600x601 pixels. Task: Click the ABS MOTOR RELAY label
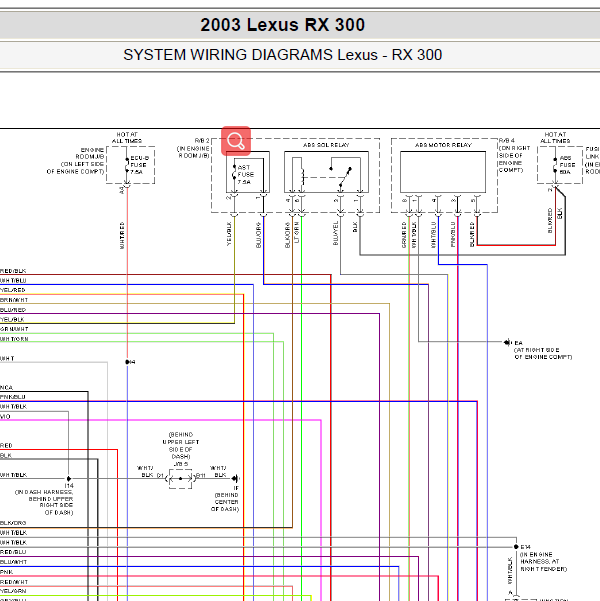443,145
